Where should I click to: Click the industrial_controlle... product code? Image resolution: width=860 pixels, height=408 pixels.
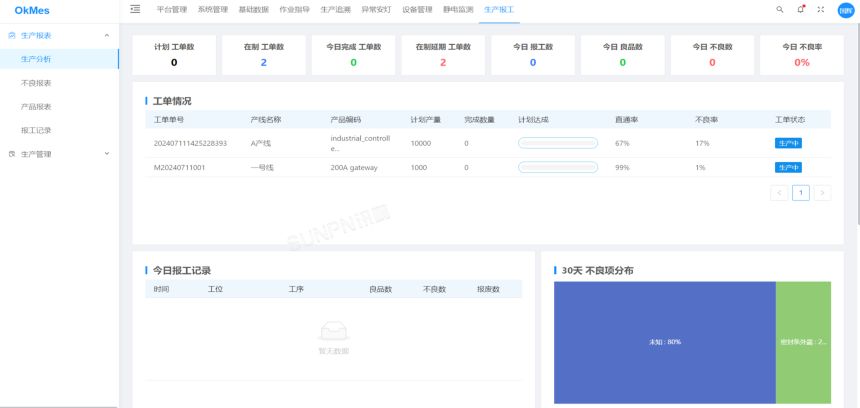click(x=360, y=143)
